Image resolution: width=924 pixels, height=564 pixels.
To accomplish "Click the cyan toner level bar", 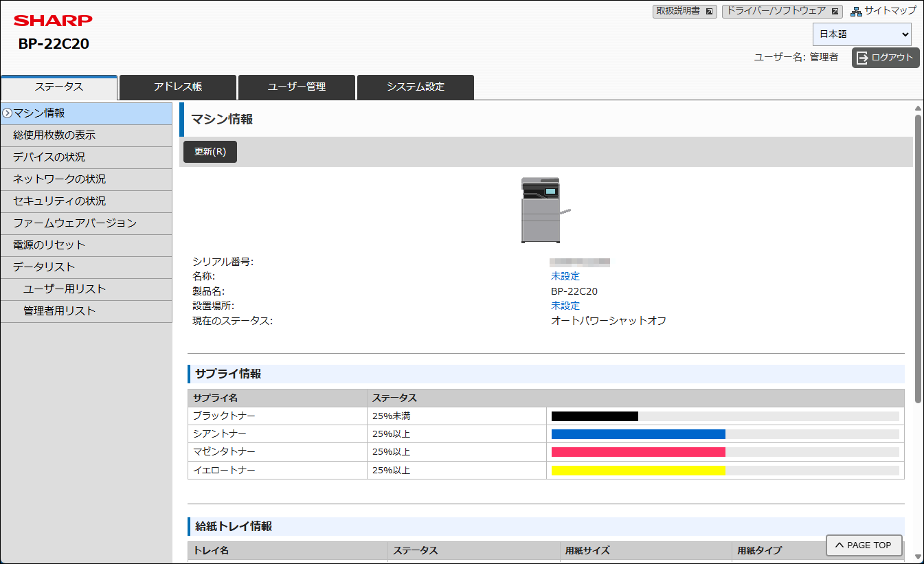I will click(638, 434).
